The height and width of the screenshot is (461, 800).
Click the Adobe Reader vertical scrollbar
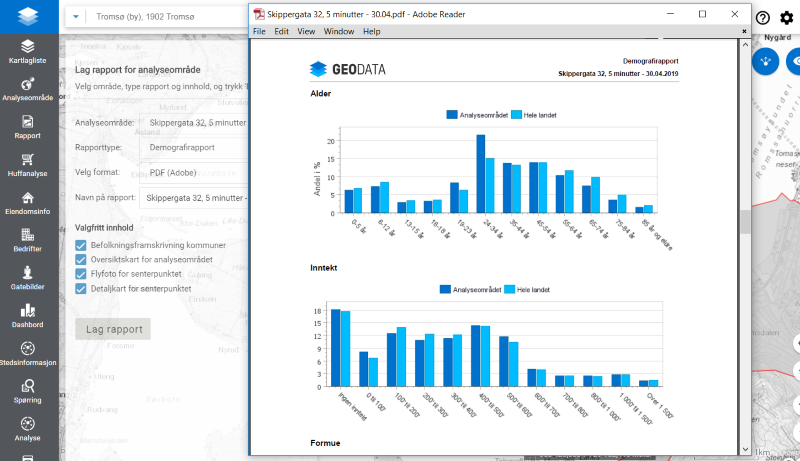click(744, 222)
